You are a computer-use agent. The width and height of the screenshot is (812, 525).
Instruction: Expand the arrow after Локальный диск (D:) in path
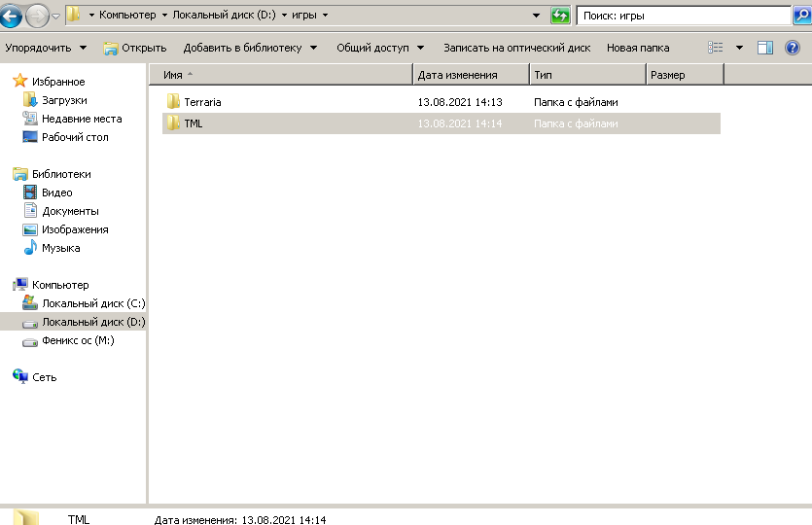[x=284, y=15]
